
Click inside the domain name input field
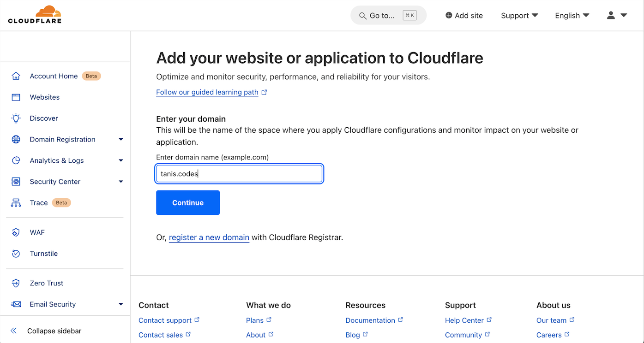239,173
